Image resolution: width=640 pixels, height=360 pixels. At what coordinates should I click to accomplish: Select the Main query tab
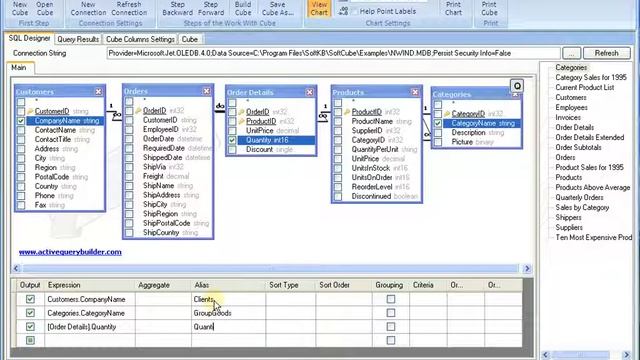(x=18, y=68)
